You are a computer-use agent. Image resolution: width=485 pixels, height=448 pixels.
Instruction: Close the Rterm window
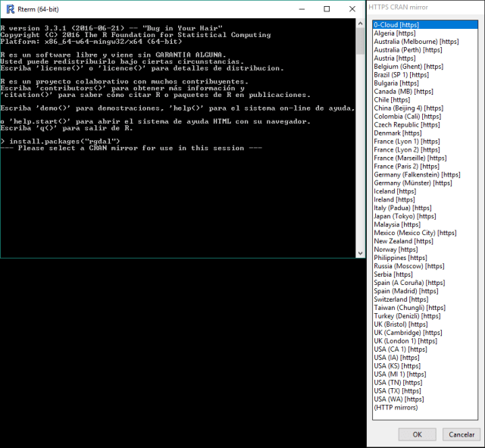click(351, 9)
